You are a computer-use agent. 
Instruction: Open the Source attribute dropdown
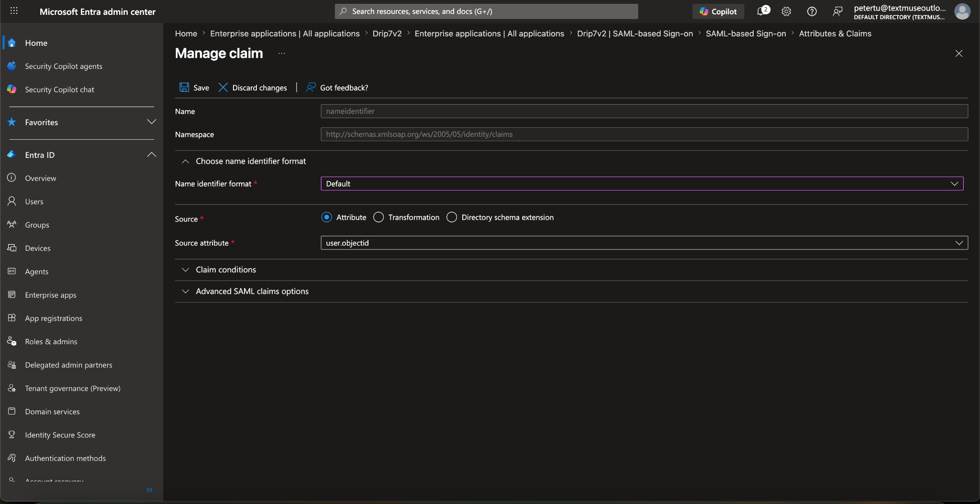[x=644, y=243]
